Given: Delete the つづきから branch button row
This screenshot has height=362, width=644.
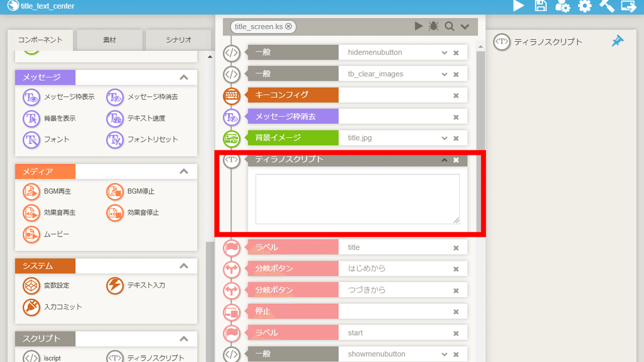Looking at the screenshot, I should (456, 291).
